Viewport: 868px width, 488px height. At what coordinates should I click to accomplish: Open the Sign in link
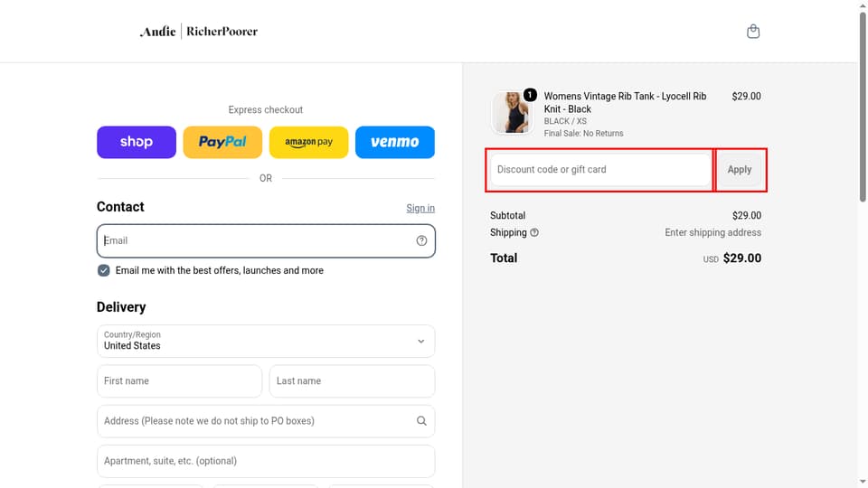pyautogui.click(x=420, y=208)
